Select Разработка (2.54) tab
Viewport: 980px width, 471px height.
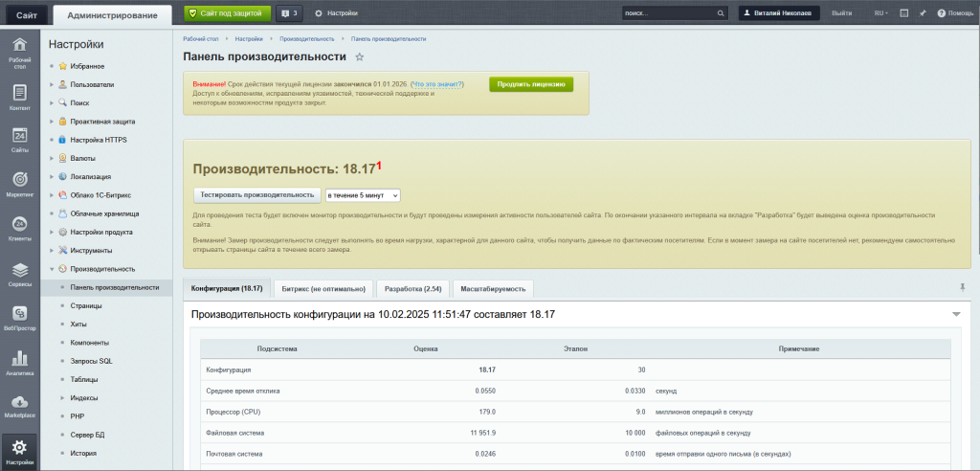point(413,289)
